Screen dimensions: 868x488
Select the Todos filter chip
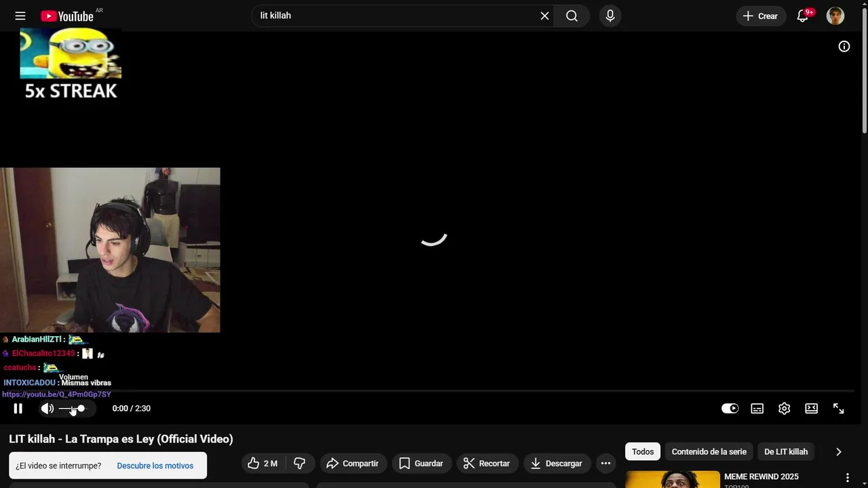point(643,451)
